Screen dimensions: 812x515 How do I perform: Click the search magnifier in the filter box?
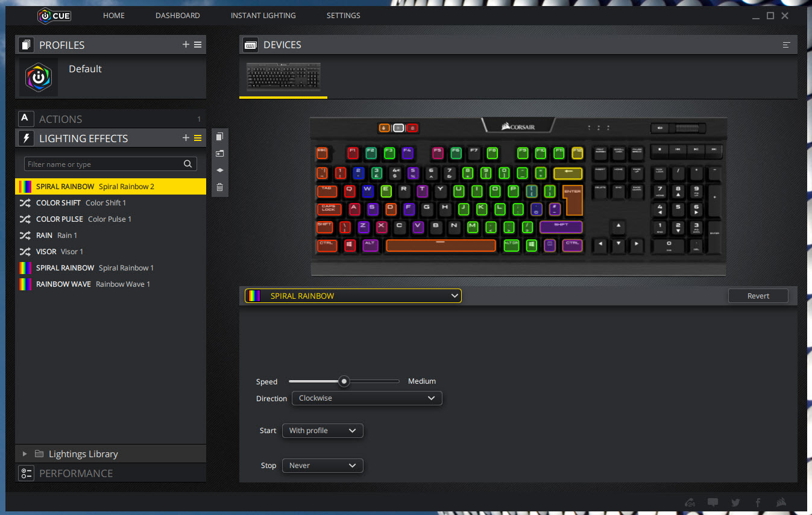[x=188, y=164]
